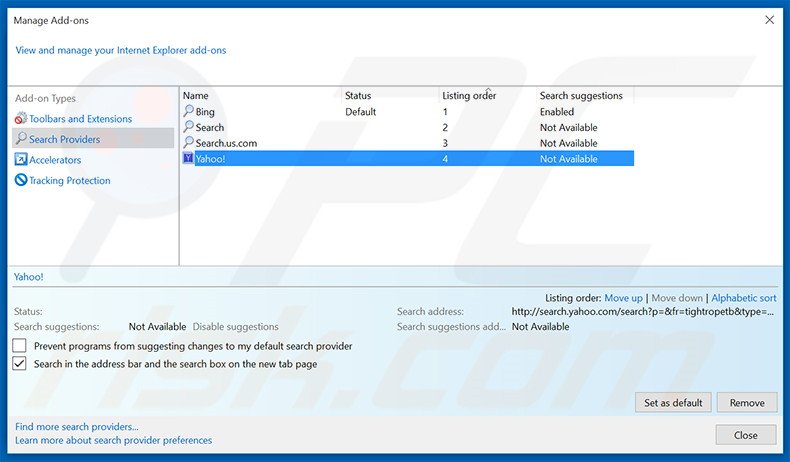Sort by Listing order column header
The image size is (790, 462).
(469, 95)
